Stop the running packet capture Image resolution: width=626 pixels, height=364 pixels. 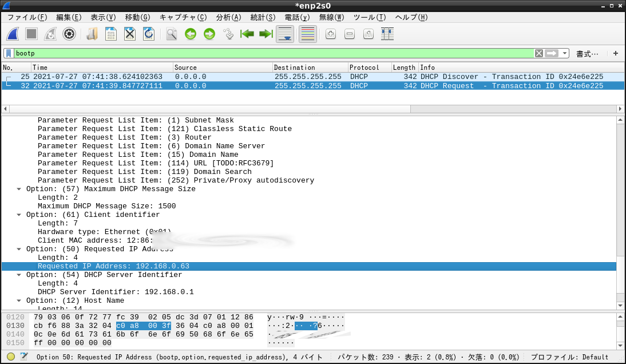pyautogui.click(x=31, y=34)
